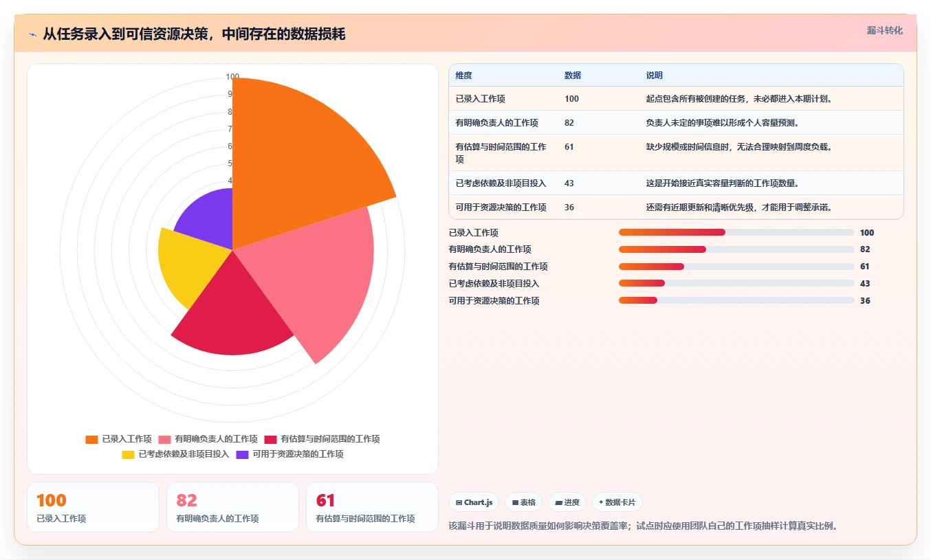
Task: Click the 36 value beside its progress bar
Action: [x=865, y=301]
